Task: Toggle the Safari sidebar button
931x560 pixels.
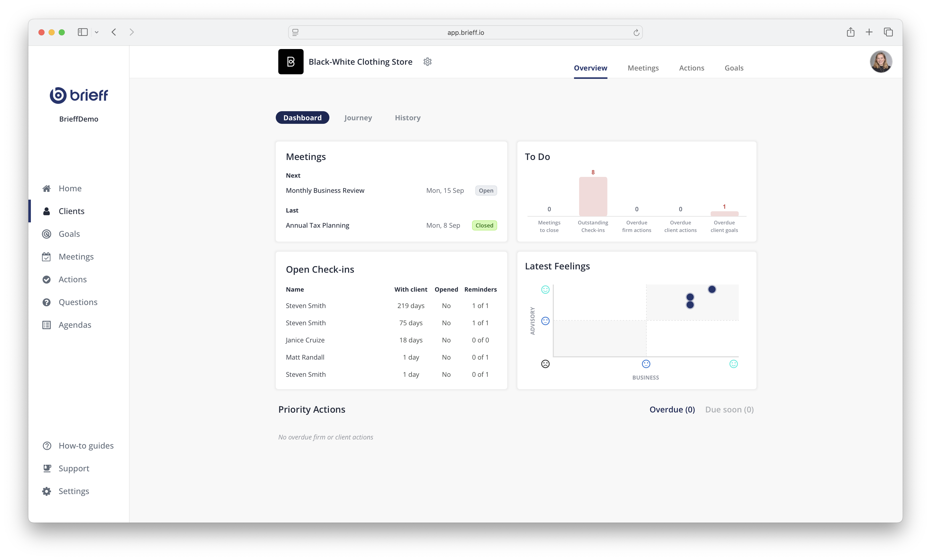Action: click(x=83, y=32)
